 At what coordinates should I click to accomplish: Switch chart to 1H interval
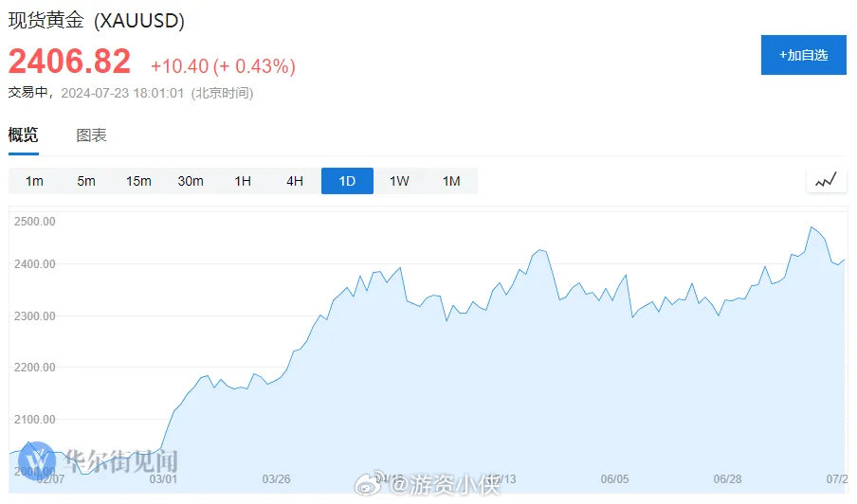coord(243,181)
